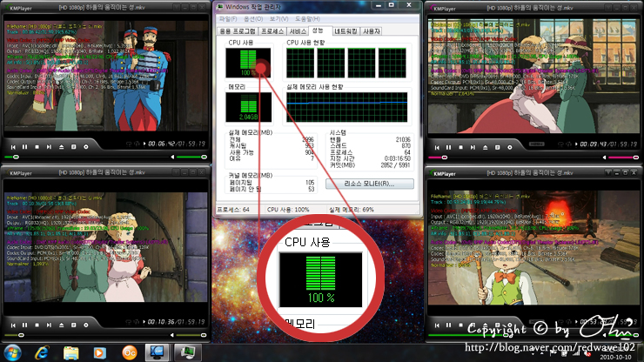Image resolution: width=644 pixels, height=362 pixels.
Task: Open playlist editor in player at 00:03:43
Action: 498,147
